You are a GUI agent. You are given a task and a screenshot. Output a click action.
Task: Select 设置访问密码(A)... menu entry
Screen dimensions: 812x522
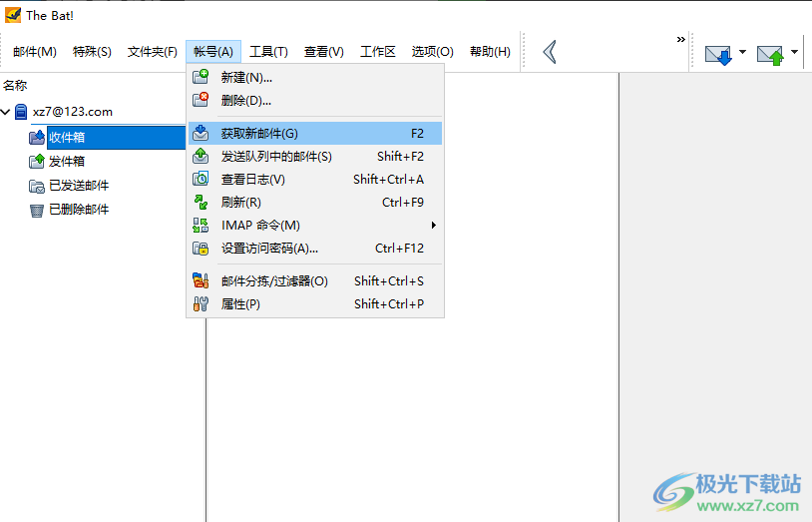[315, 249]
